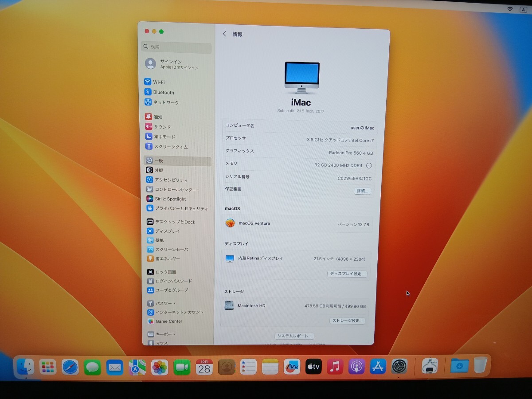Open ストレージ設定... button

click(347, 321)
